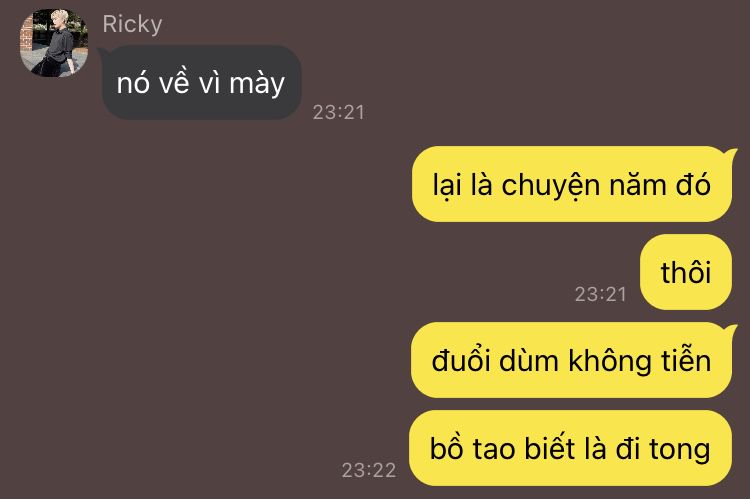Image resolution: width=750 pixels, height=499 pixels.
Task: Tap the "lại là chuyện năm đó" bubble
Action: pos(572,184)
